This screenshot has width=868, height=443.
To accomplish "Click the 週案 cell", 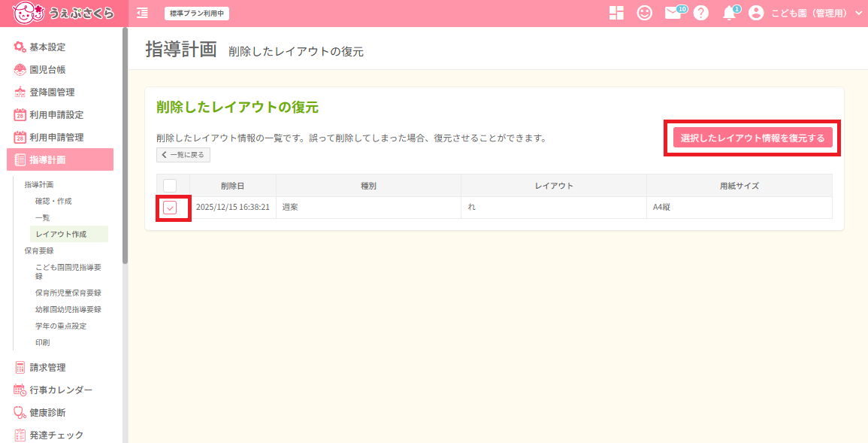I will 368,207.
